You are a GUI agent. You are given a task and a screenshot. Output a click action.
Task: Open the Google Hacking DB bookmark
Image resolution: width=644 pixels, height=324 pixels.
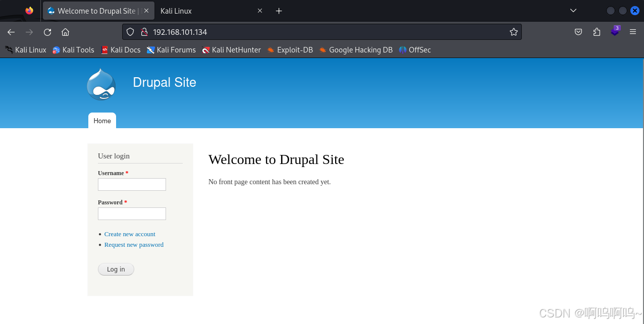[356, 50]
